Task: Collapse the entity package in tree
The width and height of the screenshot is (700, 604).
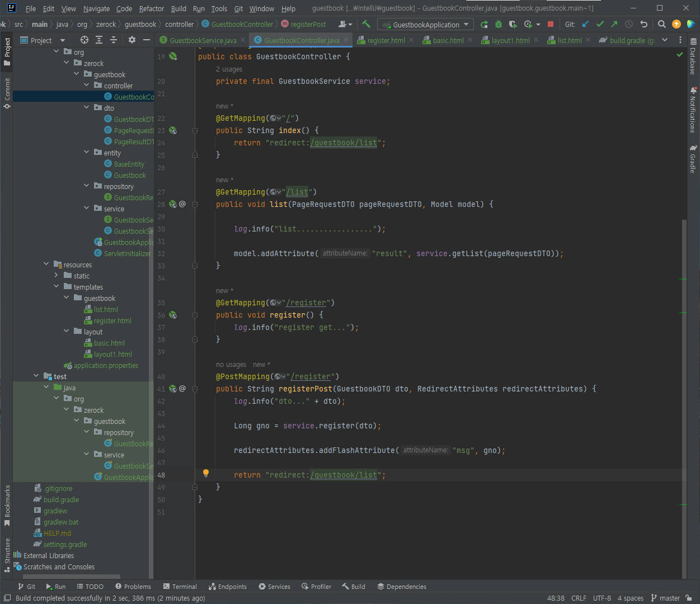Action: click(87, 153)
